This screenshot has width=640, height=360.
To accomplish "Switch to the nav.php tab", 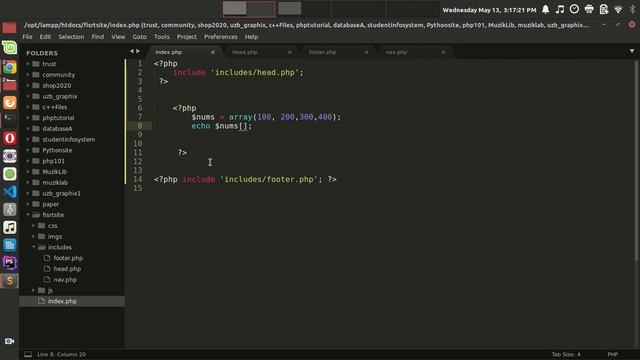I will coord(396,52).
